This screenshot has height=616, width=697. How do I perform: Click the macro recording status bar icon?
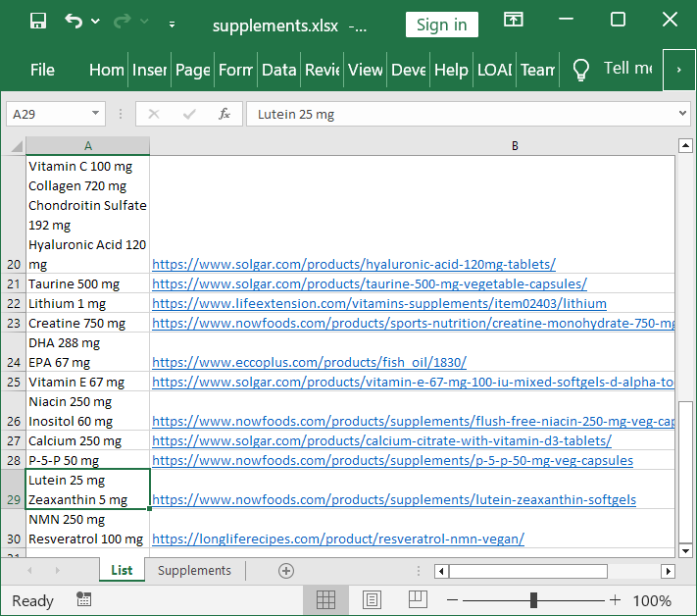coord(83,599)
